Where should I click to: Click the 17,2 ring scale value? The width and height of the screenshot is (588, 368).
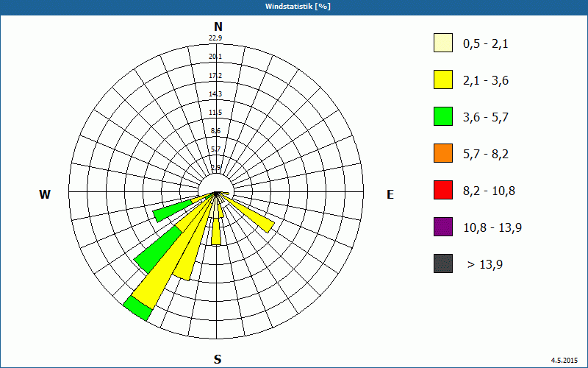[x=215, y=76]
